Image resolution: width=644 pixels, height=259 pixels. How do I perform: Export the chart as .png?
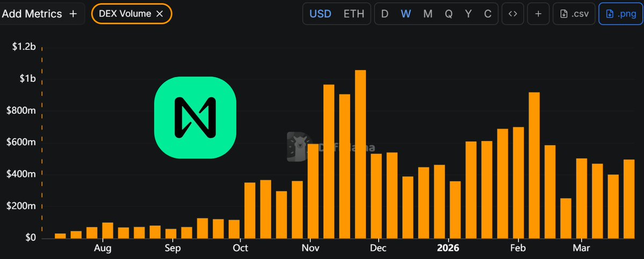tap(620, 14)
